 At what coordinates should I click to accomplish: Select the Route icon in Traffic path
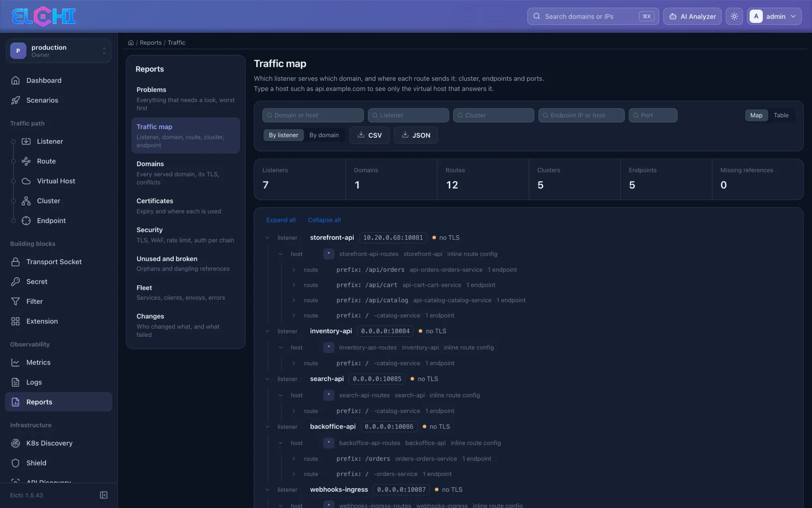coord(26,161)
